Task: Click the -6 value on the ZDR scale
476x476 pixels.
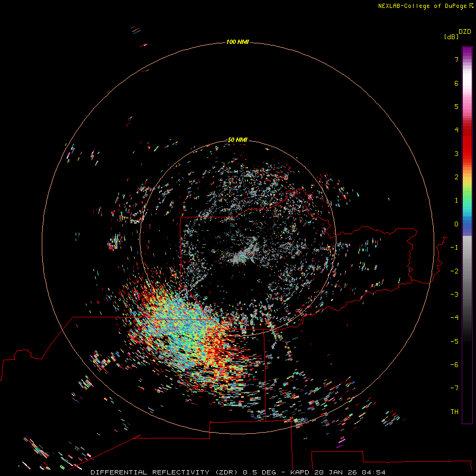Action: coord(454,365)
